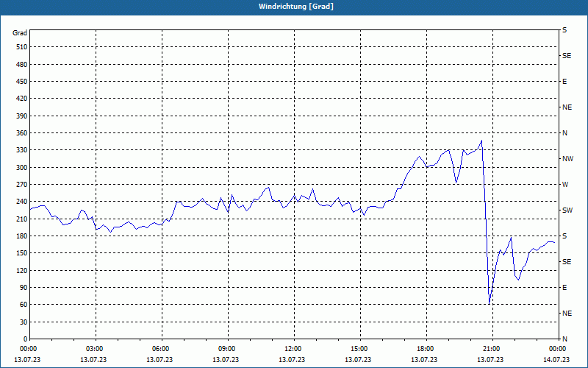Select the y-axis value 390

coord(22,116)
